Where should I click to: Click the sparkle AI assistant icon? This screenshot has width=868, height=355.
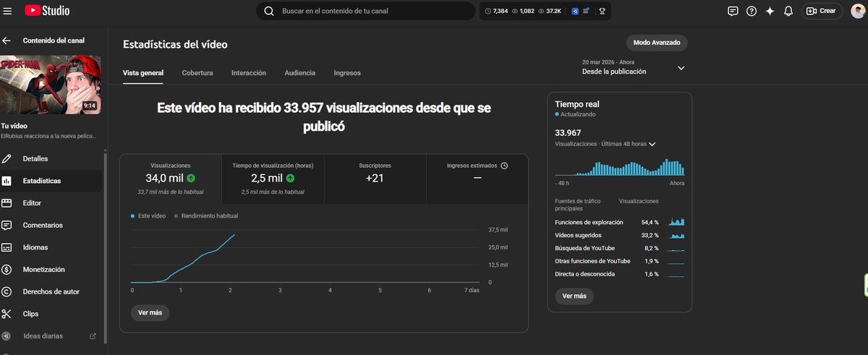coord(770,11)
